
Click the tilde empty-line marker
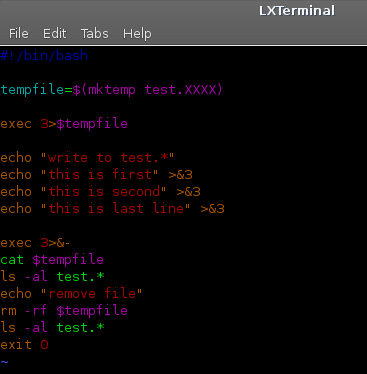tap(4, 362)
